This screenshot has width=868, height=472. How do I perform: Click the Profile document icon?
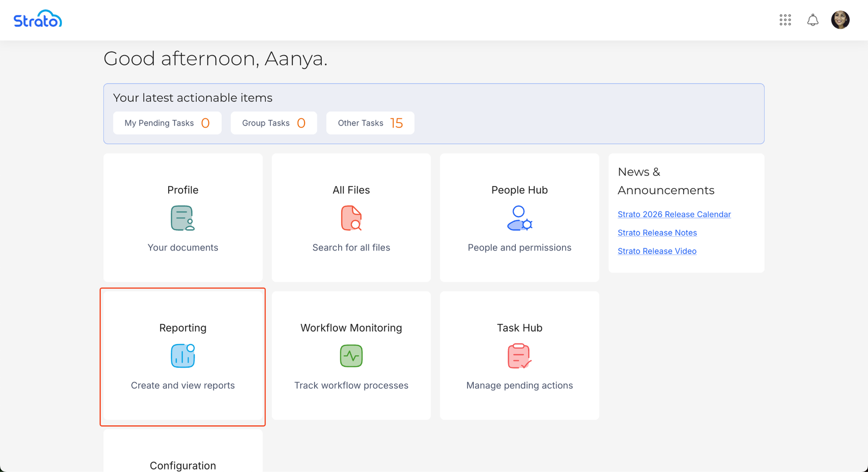[x=183, y=218]
